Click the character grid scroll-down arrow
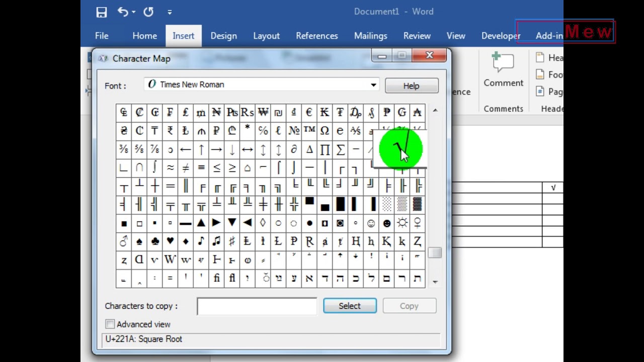Screen dimensions: 644x362 pos(435,282)
